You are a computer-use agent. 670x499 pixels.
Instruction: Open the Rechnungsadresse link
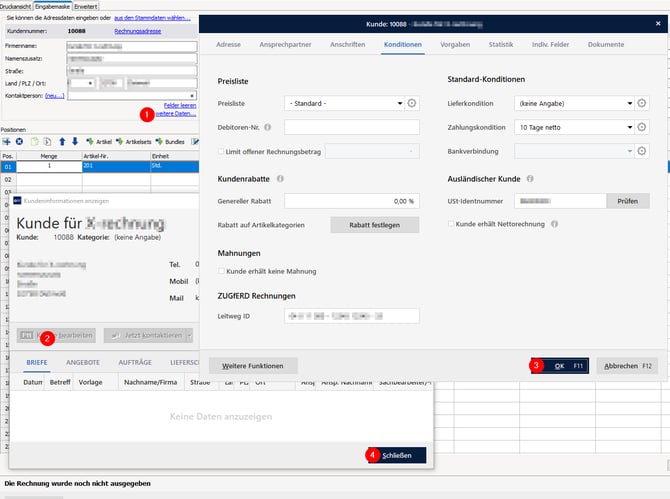click(138, 31)
